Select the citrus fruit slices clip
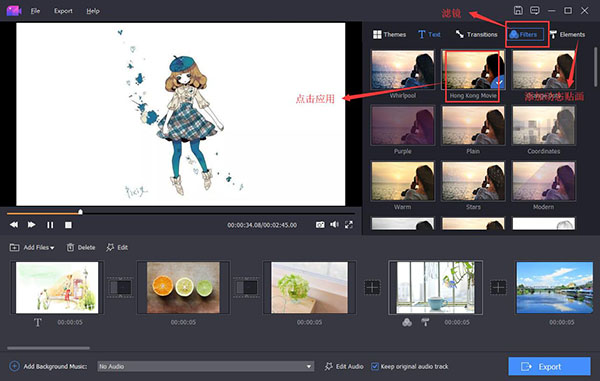This screenshot has height=381, width=600. [183, 287]
